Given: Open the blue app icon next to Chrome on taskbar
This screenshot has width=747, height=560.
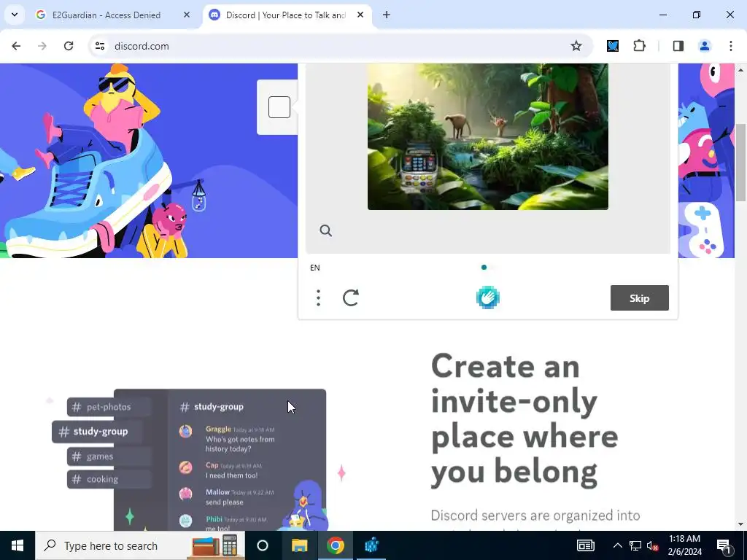Looking at the screenshot, I should (x=371, y=545).
